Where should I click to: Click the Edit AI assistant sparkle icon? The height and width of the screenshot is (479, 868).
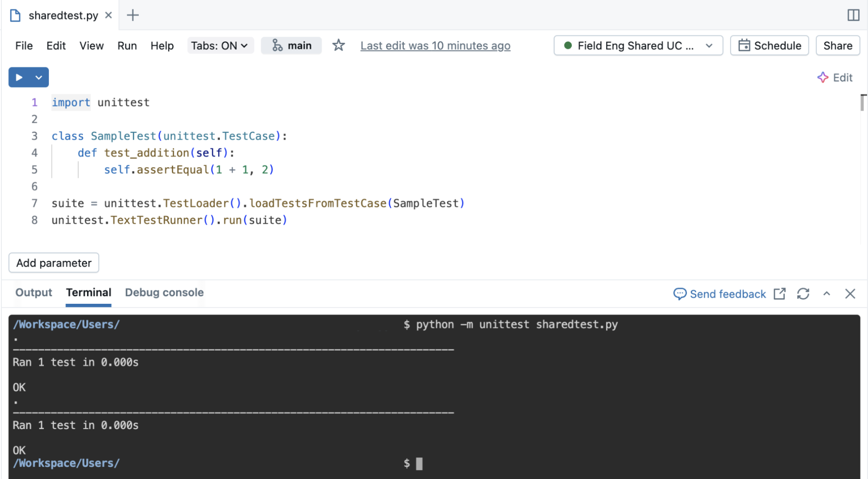(x=823, y=77)
